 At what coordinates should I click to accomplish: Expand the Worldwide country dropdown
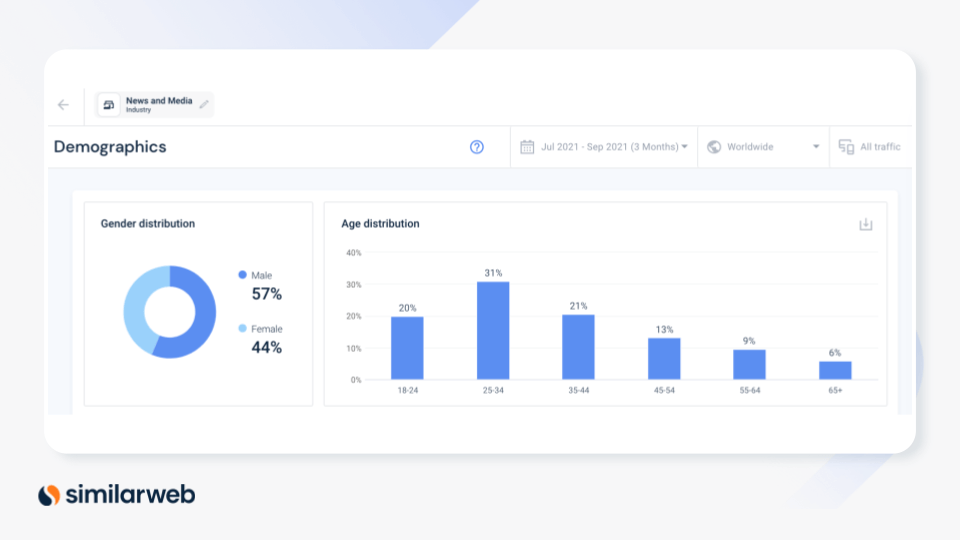(x=763, y=147)
